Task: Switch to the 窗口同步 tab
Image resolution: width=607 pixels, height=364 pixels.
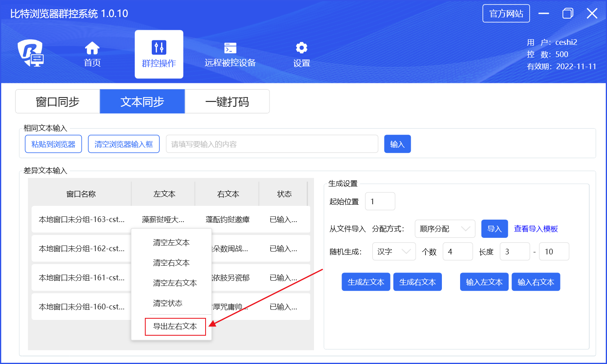Action: point(57,102)
